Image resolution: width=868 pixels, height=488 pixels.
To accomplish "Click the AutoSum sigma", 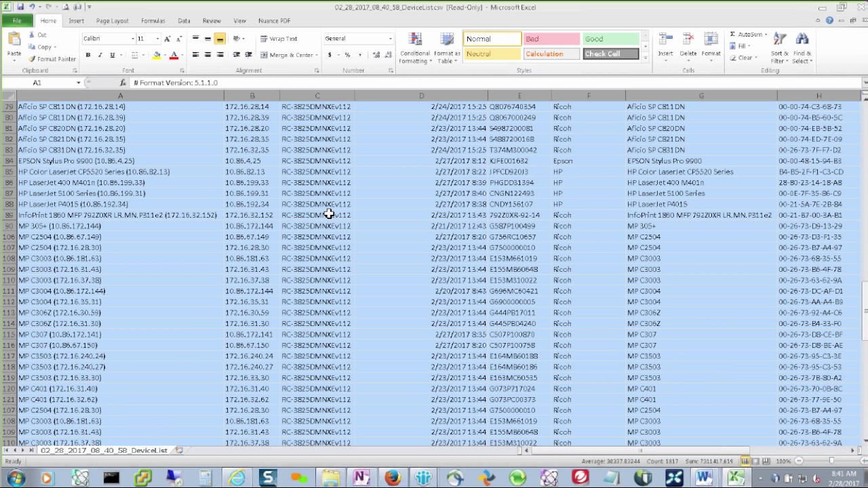I will click(732, 35).
